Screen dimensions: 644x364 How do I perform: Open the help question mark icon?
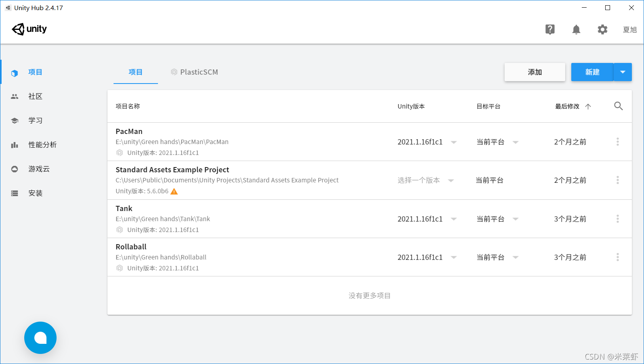click(x=550, y=29)
